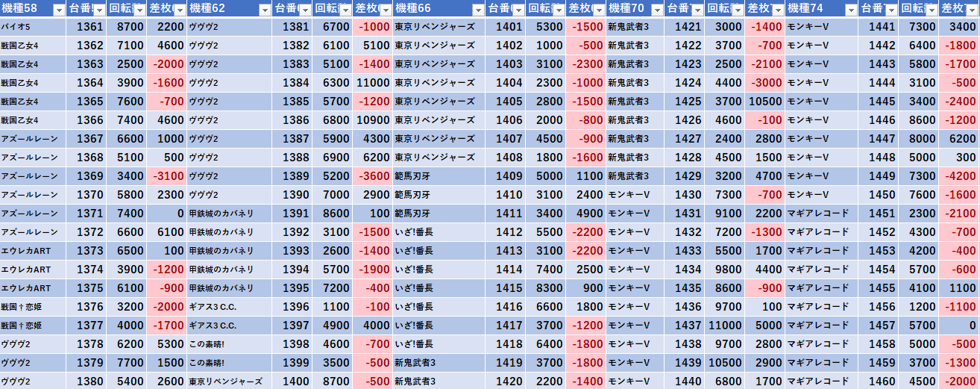The height and width of the screenshot is (389, 980).
Task: Select 新鬼武者3 cell in row 1421
Action: 635,27
